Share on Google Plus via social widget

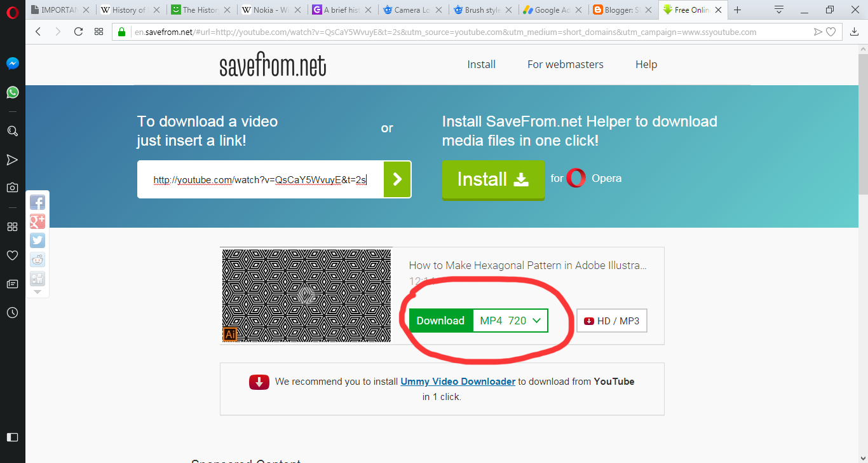[37, 222]
